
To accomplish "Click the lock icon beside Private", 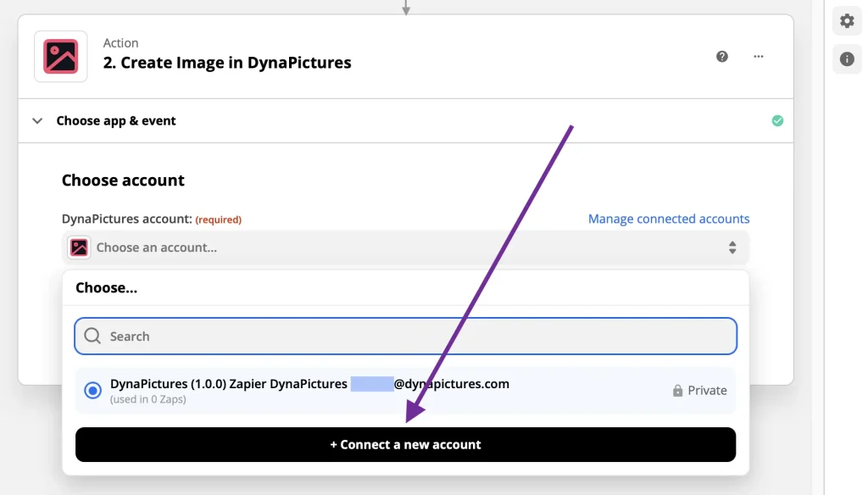I will [x=677, y=391].
